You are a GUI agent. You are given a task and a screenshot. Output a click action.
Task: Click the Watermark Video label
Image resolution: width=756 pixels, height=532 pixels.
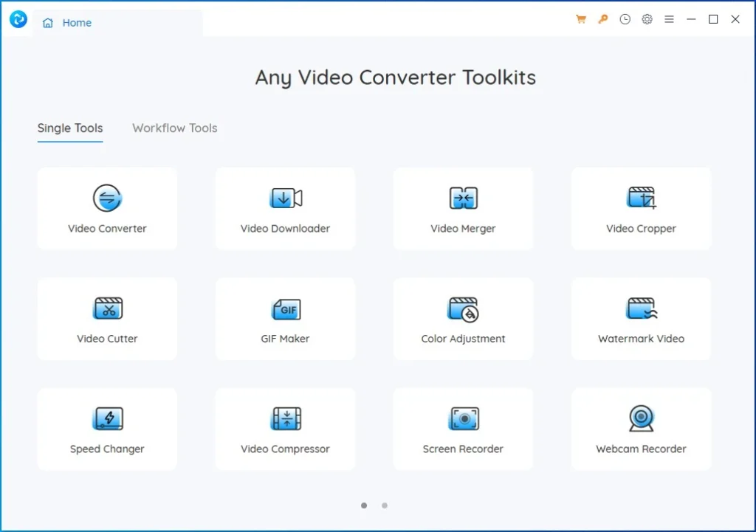point(642,339)
